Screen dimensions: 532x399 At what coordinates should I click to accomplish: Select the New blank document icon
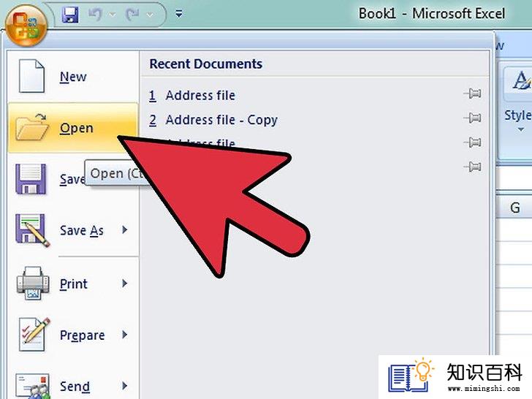pyautogui.click(x=31, y=76)
